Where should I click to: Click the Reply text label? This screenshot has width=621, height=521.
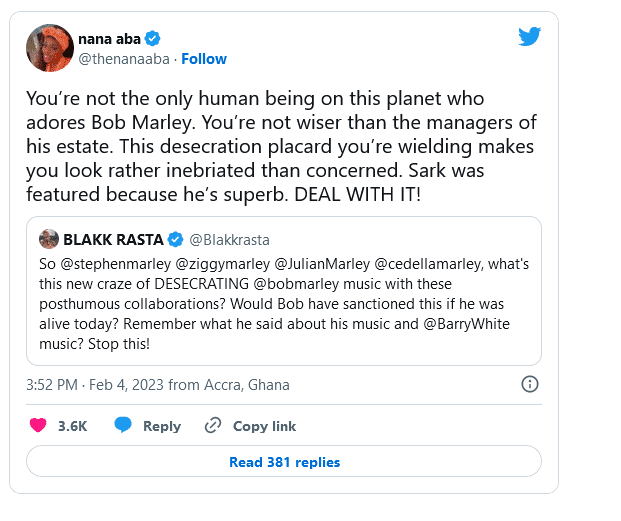[x=162, y=426]
